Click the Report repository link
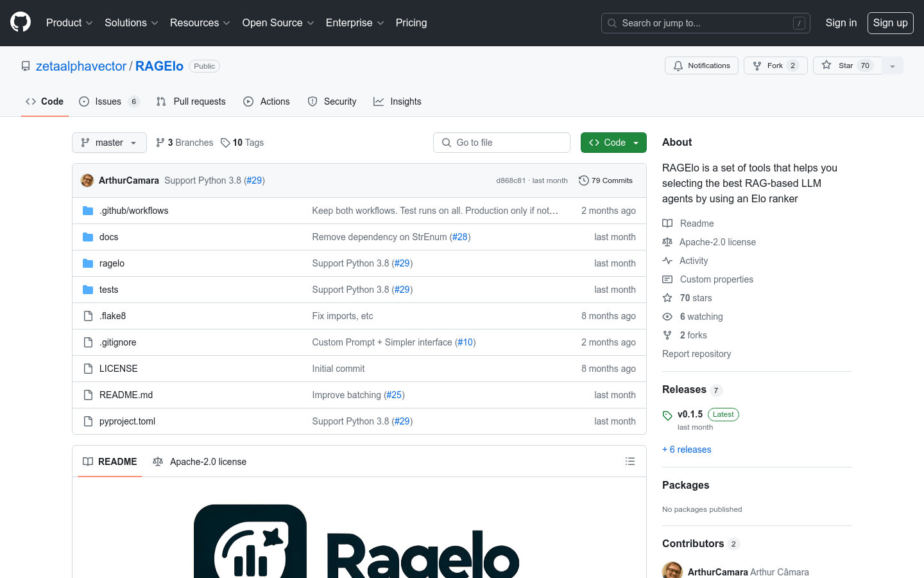The image size is (924, 578). click(696, 354)
